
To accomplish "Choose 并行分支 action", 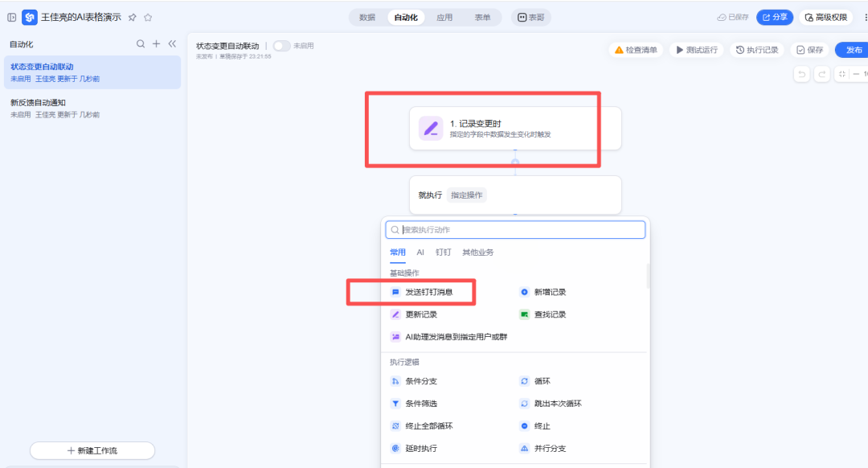I will (542, 448).
